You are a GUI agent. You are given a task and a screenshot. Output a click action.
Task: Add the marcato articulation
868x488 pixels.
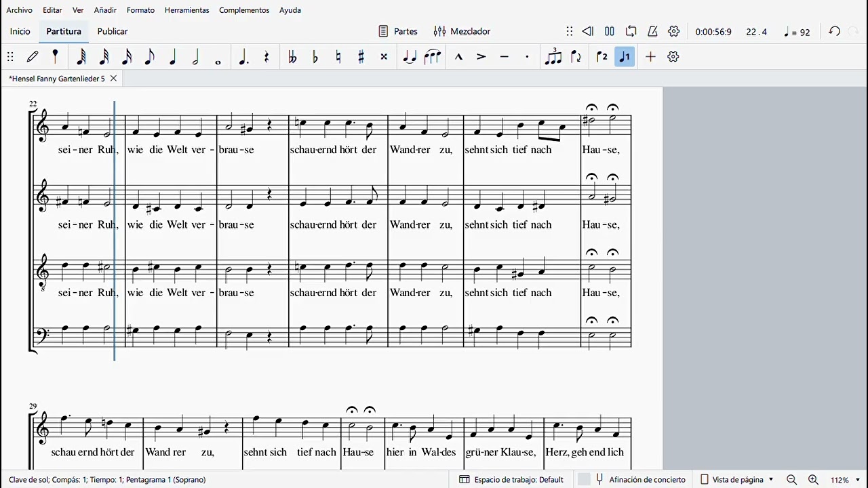[458, 57]
